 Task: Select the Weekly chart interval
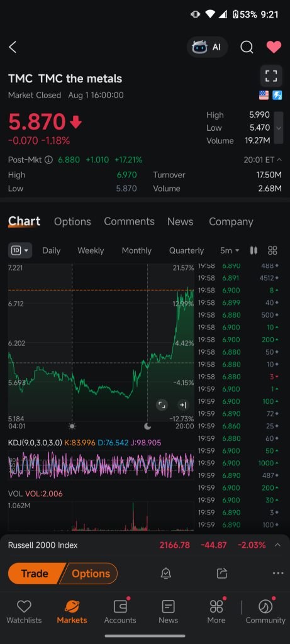tap(91, 250)
